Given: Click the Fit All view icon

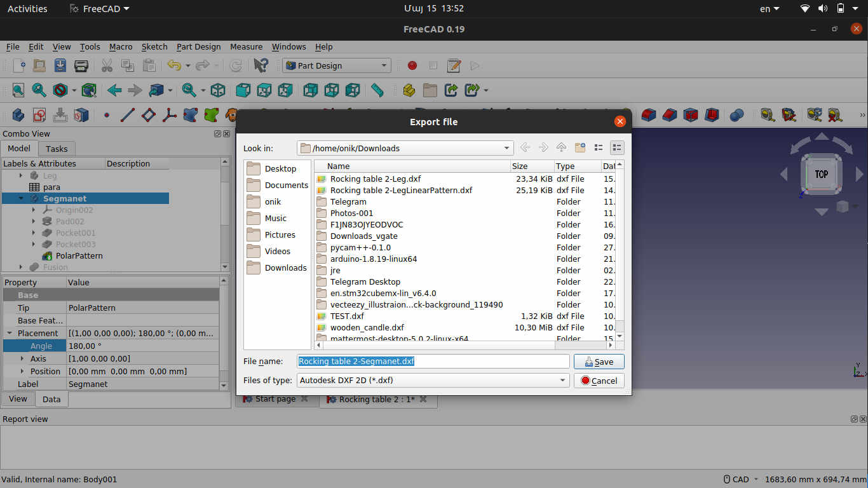Looking at the screenshot, I should point(18,90).
